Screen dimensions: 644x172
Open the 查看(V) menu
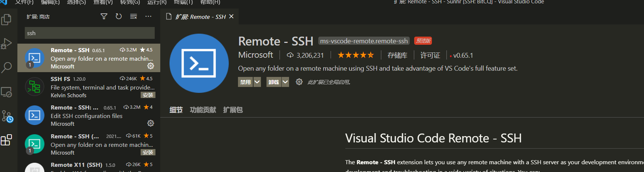point(103,2)
